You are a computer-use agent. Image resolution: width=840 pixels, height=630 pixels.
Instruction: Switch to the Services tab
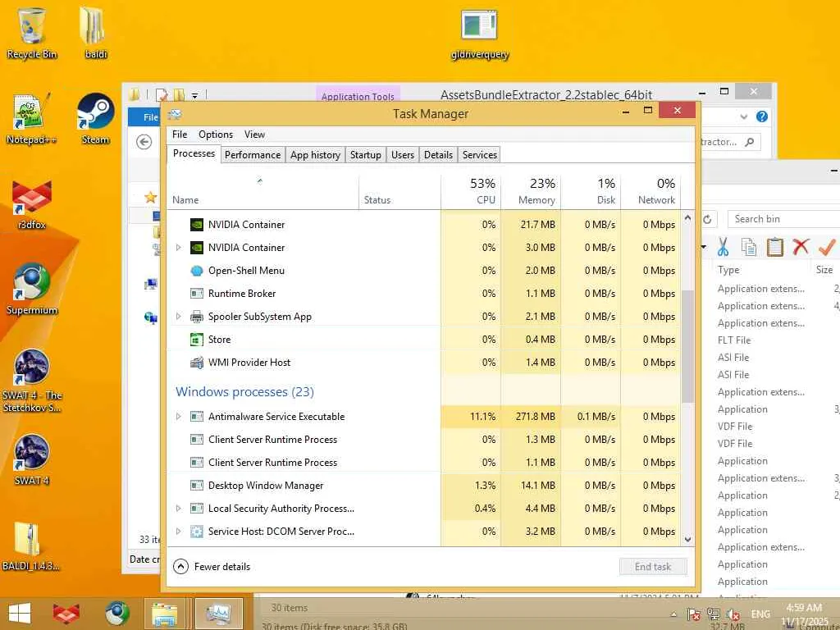[x=479, y=155]
